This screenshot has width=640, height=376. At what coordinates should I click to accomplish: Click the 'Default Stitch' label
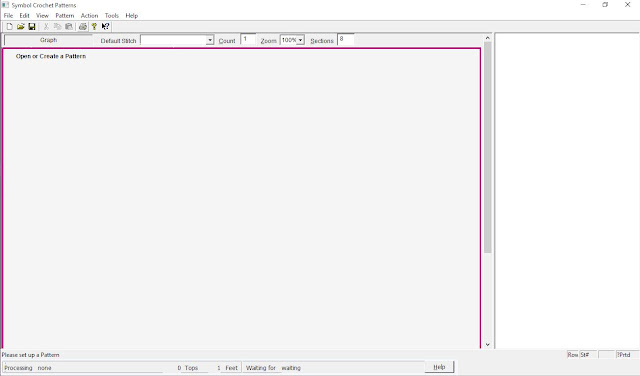coord(118,41)
